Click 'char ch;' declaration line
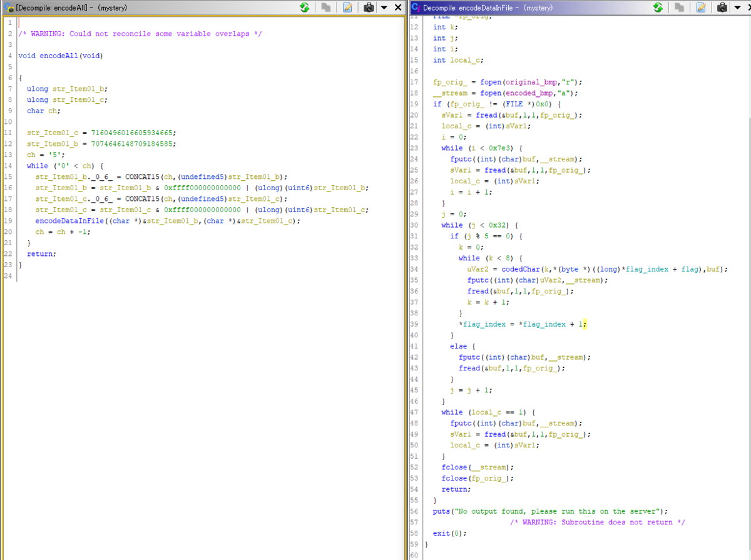This screenshot has height=560, width=751. [x=44, y=111]
